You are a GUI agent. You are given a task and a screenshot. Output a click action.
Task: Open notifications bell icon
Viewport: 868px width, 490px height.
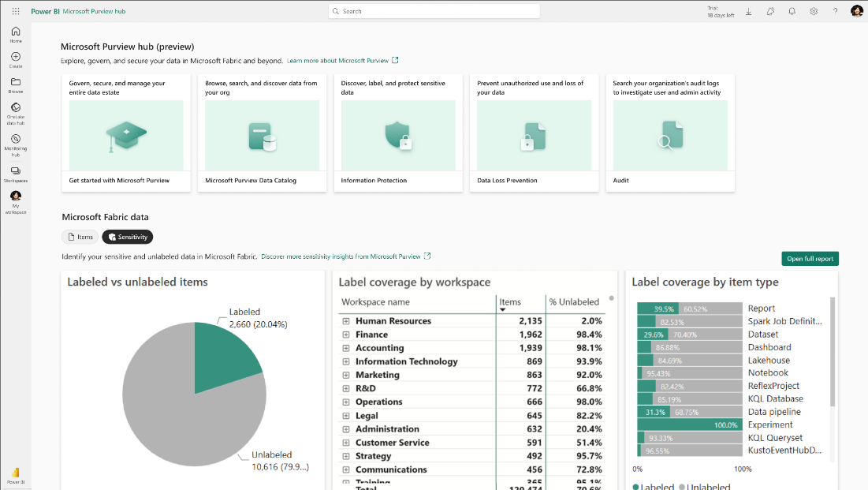pyautogui.click(x=792, y=11)
